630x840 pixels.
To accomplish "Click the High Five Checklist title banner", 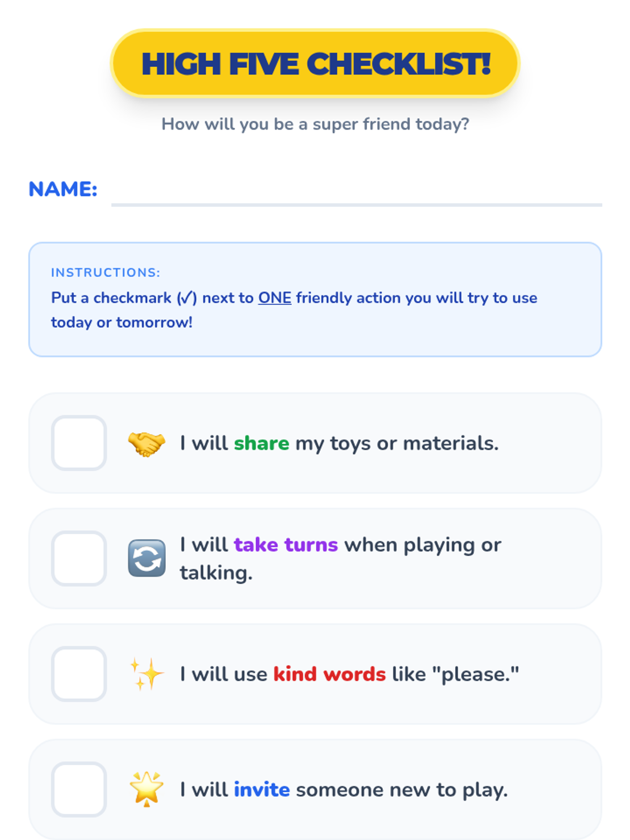I will [315, 64].
